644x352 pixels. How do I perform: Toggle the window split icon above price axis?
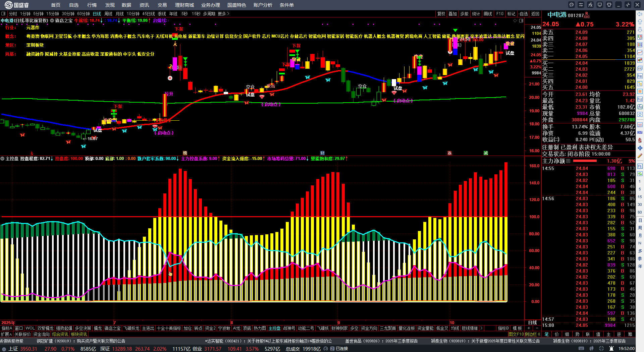(x=521, y=20)
